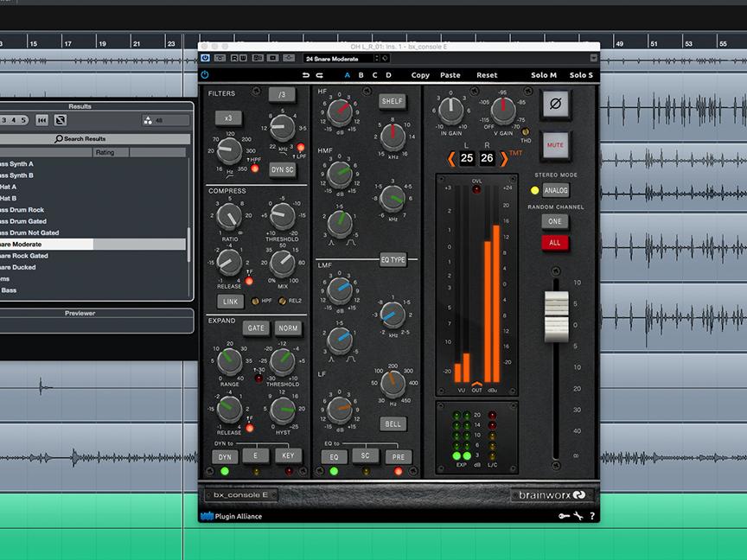Open Plugin Alliance settings via wrench icon
Screen dimensions: 747x560
tap(578, 516)
